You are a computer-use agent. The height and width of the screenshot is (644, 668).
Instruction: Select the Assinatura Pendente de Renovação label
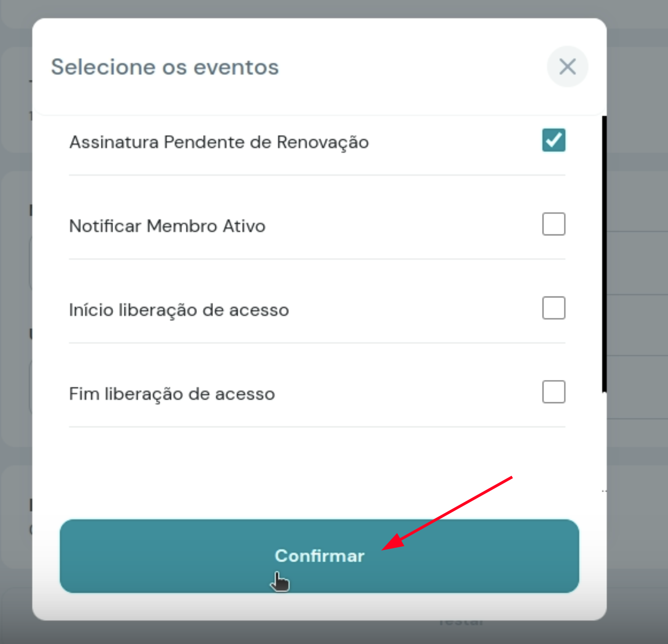point(219,142)
